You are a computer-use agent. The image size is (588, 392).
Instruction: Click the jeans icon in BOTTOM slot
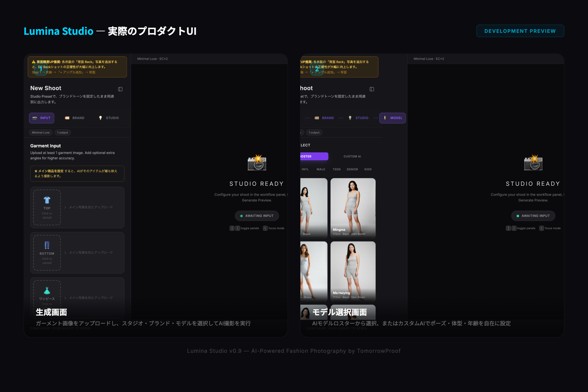47,245
